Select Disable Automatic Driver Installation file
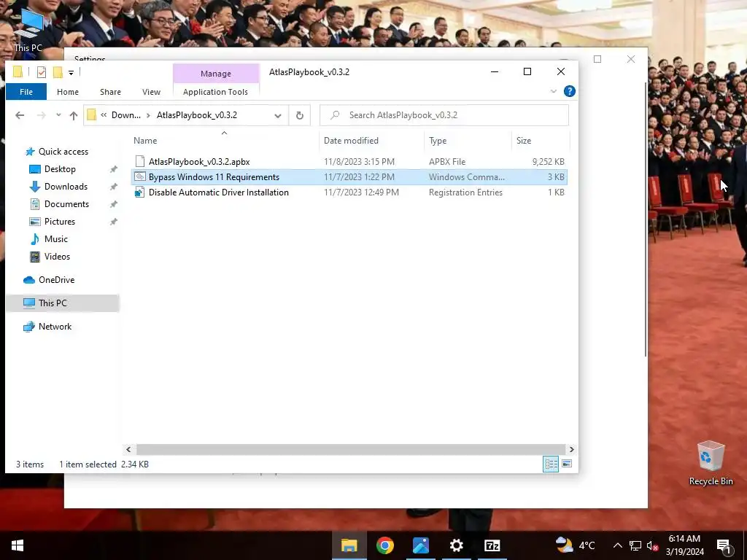This screenshot has height=560, width=747. (x=219, y=192)
